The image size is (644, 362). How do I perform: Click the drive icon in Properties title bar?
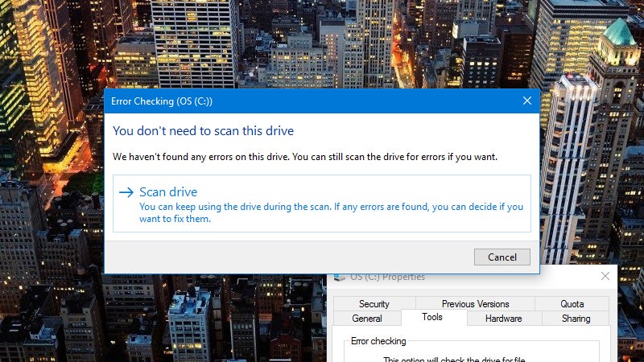click(340, 277)
